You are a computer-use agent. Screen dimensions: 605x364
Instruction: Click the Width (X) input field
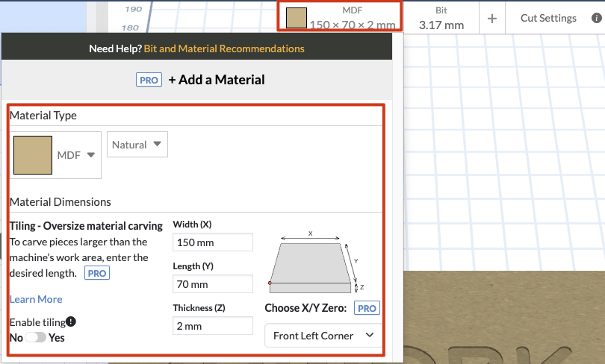213,242
